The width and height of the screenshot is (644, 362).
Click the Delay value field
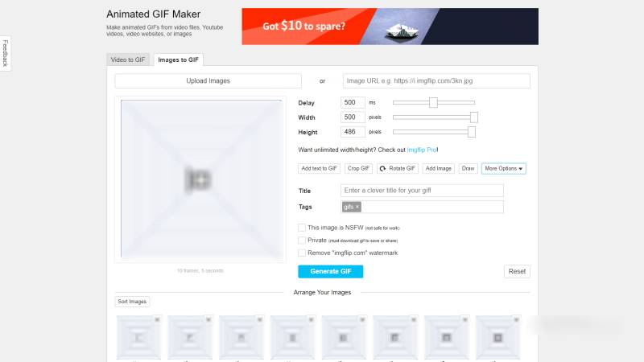353,103
